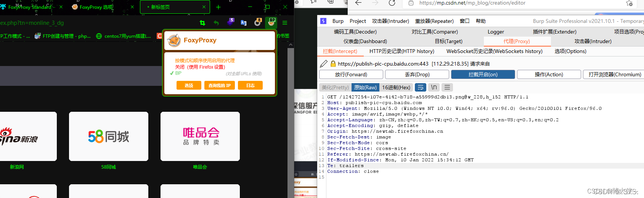Switch to 对比工具(Comparer) tab
This screenshot has height=198, width=644.
[x=435, y=32]
